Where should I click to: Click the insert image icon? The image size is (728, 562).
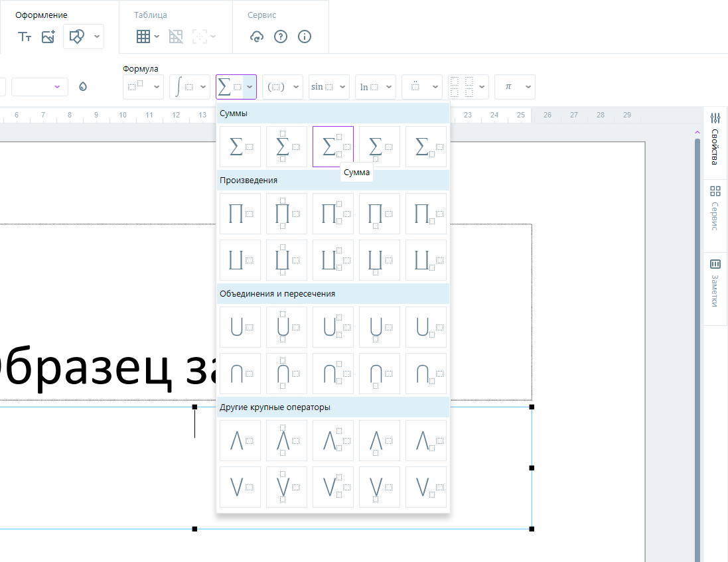(x=48, y=37)
